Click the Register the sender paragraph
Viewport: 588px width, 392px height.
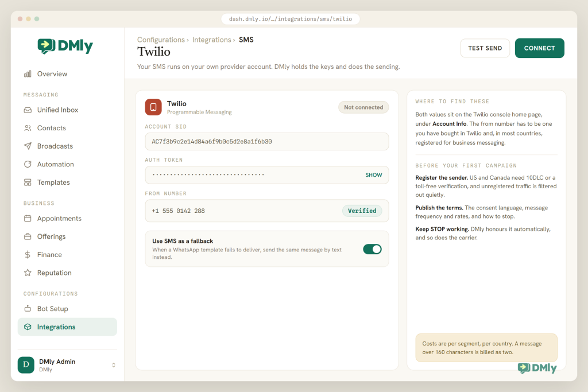tap(486, 187)
